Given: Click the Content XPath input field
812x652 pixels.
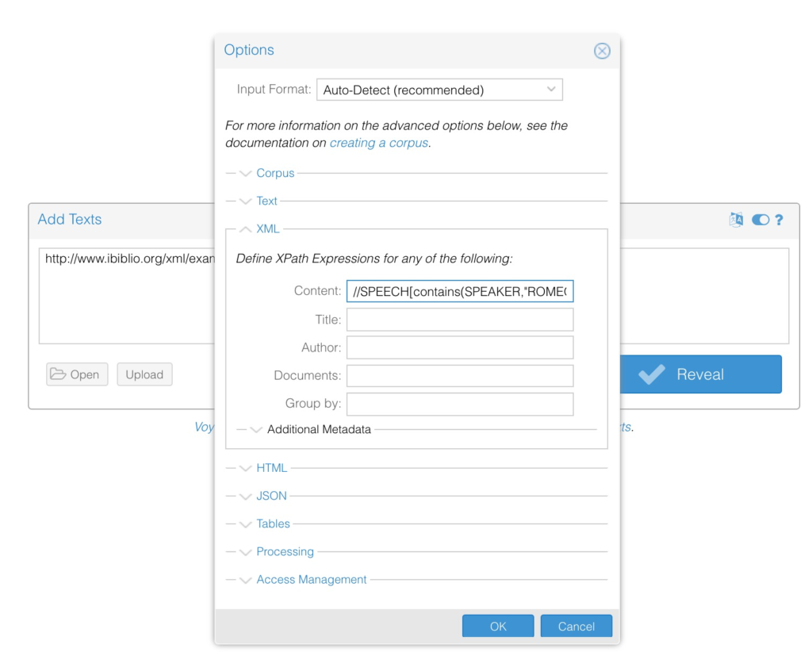Looking at the screenshot, I should coord(460,291).
